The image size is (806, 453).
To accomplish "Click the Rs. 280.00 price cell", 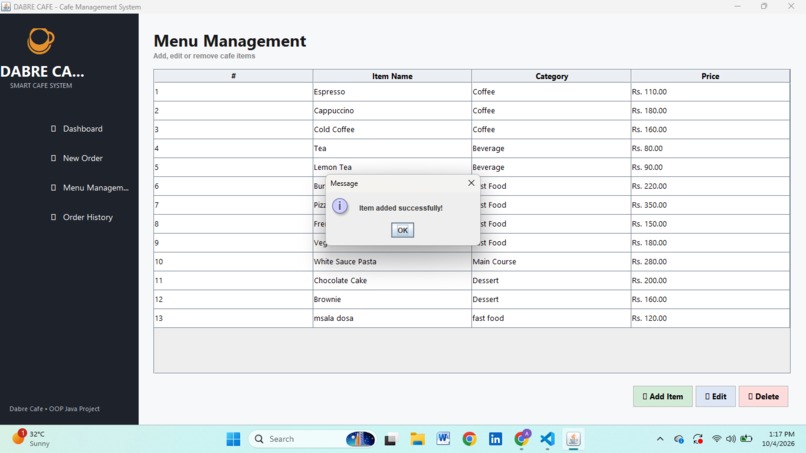I will tap(710, 261).
